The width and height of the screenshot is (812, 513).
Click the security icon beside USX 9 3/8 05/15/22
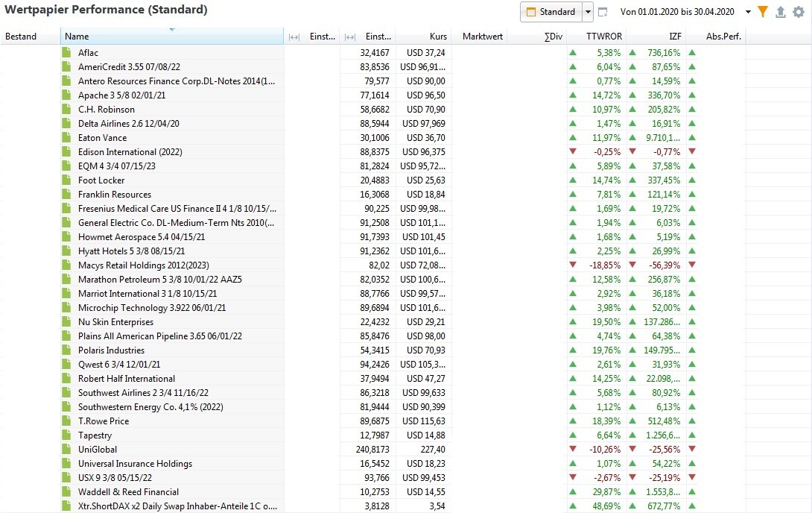point(66,477)
